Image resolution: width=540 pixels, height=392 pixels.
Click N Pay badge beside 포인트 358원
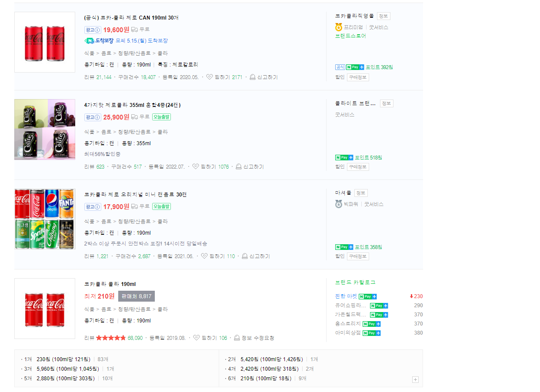344,247
